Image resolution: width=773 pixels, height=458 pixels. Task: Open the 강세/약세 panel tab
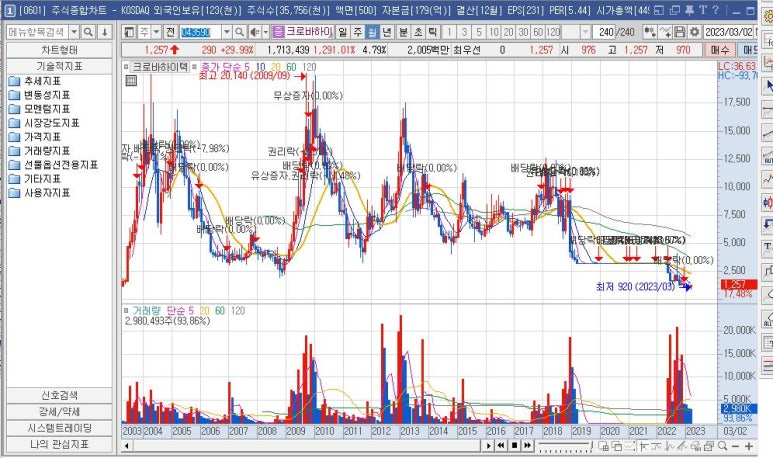(59, 411)
